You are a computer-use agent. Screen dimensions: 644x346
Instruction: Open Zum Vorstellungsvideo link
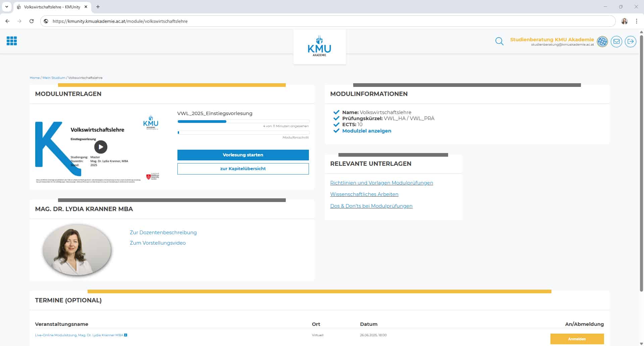158,243
